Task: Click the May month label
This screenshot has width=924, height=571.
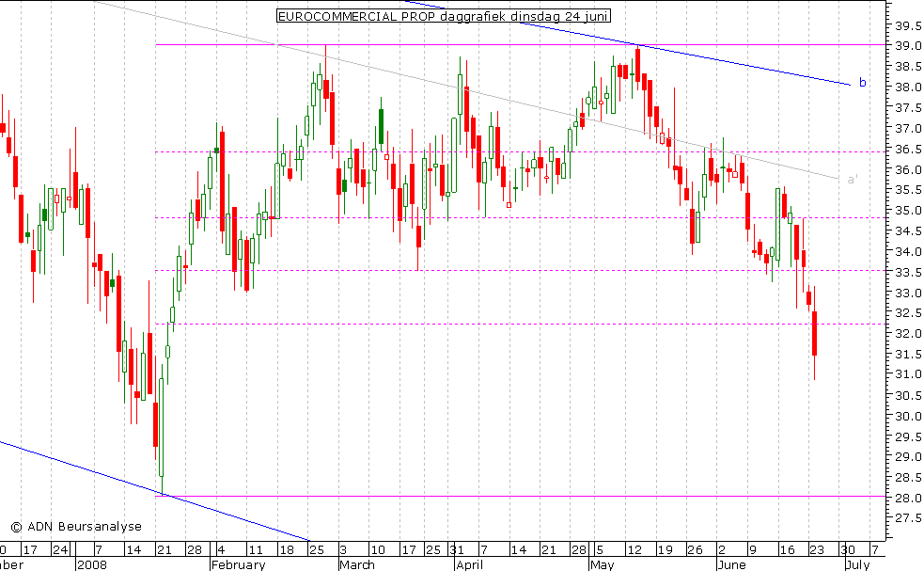Action: pyautogui.click(x=603, y=564)
